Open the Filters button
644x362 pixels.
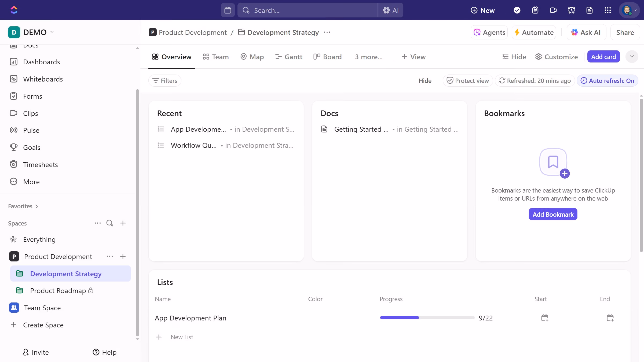[x=165, y=81]
